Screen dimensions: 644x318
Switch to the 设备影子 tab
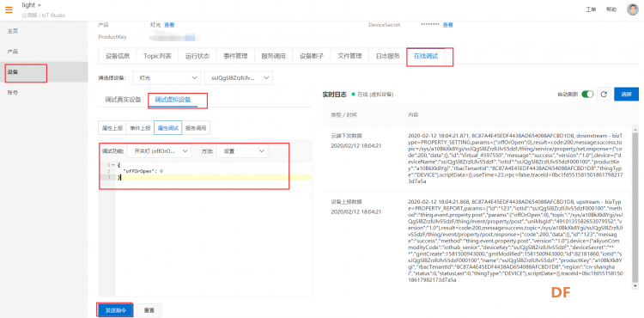point(312,56)
